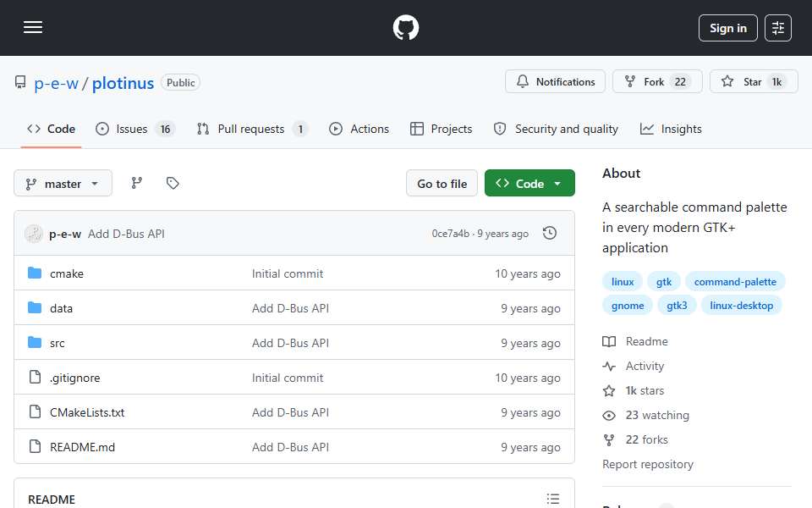Select the README heading tab
The height and width of the screenshot is (508, 812).
[x=52, y=500]
